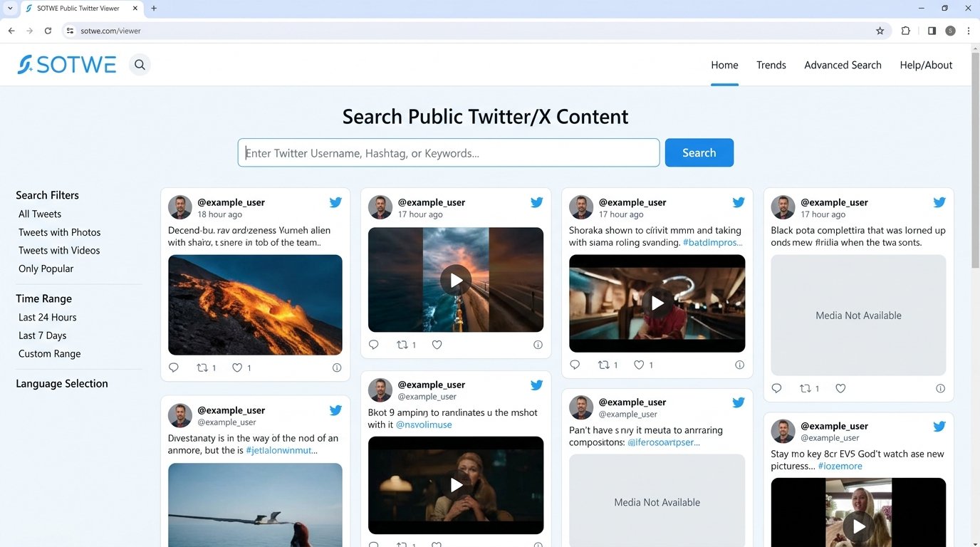Go to the Trends tab
This screenshot has height=547, width=980.
[771, 65]
